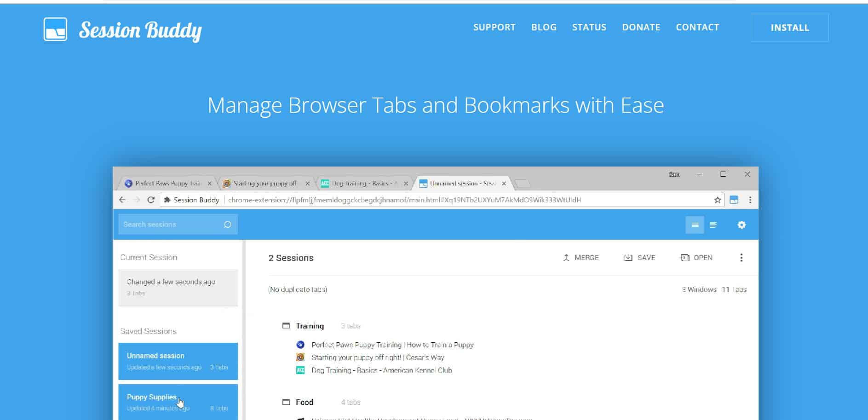
Task: Reload the page with refresh icon
Action: coord(151,200)
